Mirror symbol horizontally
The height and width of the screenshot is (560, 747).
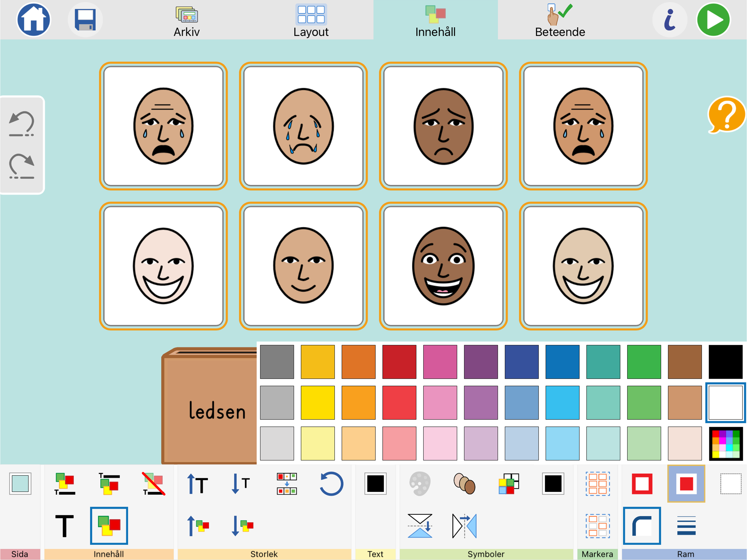pyautogui.click(x=464, y=526)
